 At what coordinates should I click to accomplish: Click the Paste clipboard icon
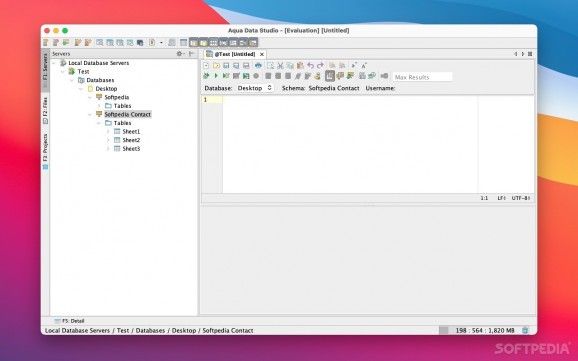click(x=300, y=66)
